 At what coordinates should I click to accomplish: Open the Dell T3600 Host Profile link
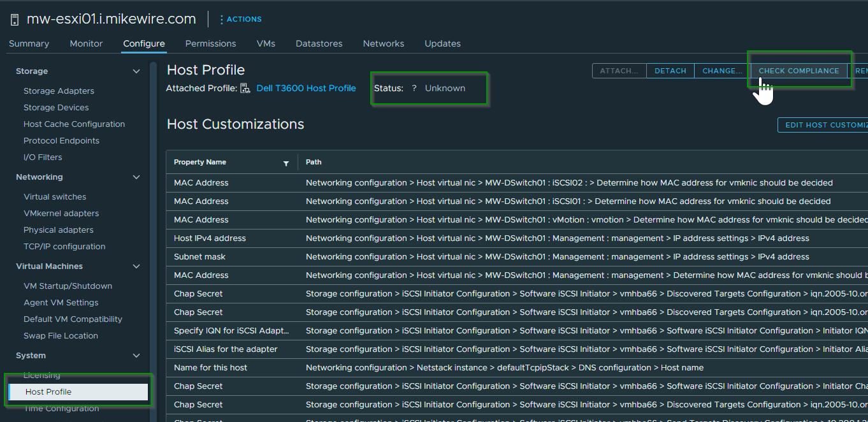tap(306, 88)
